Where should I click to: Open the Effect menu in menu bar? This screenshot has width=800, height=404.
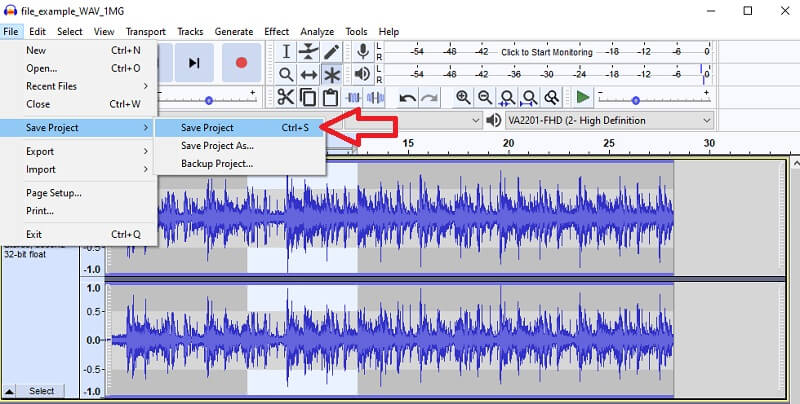pos(276,31)
